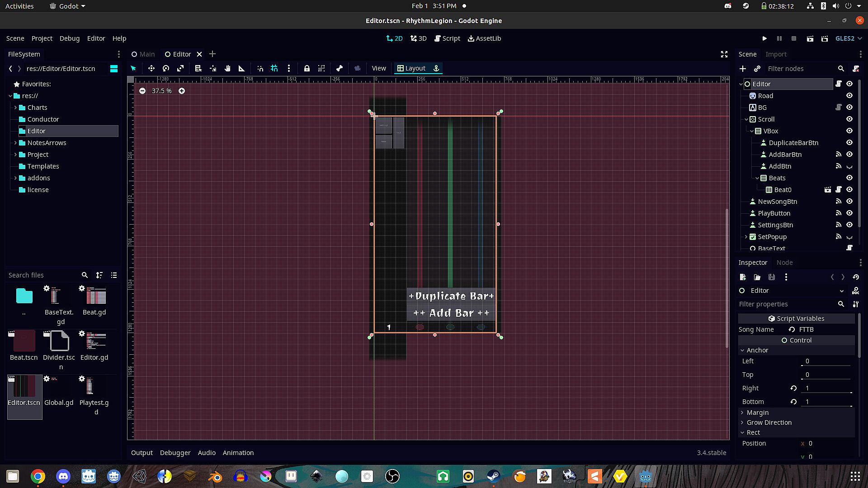Switch to the Import tab
Screen dimensions: 868x488
tap(776, 54)
